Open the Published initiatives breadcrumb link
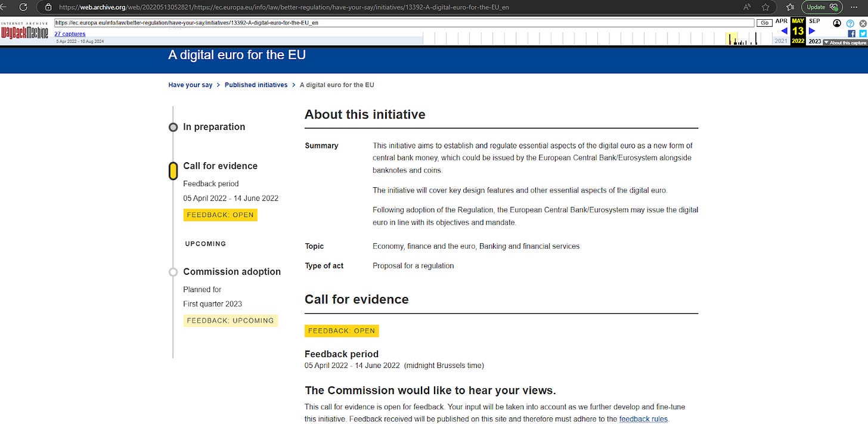 [256, 85]
